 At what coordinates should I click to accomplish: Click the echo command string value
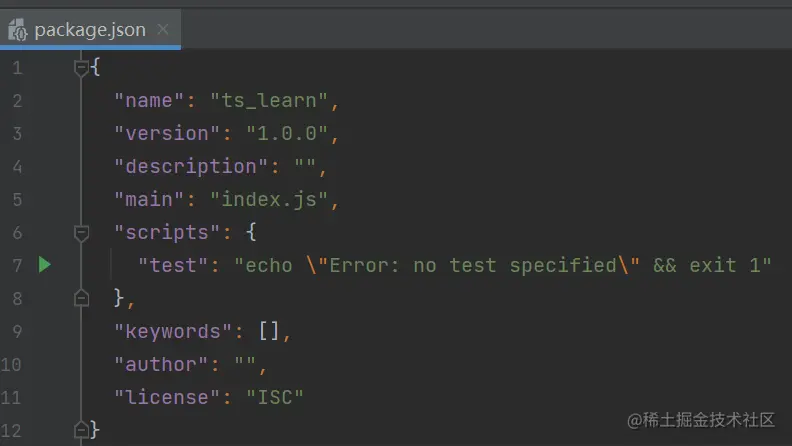point(503,265)
